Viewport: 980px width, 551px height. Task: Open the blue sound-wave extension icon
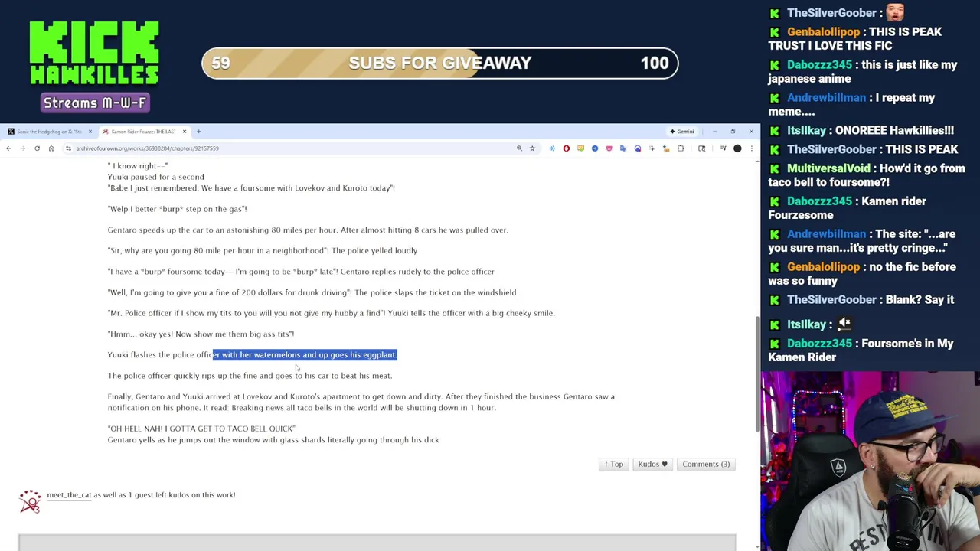pyautogui.click(x=552, y=148)
